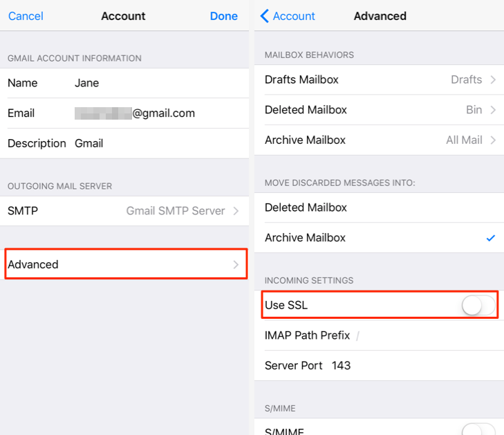
Task: Edit the Server Port value 143
Action: coord(341,365)
